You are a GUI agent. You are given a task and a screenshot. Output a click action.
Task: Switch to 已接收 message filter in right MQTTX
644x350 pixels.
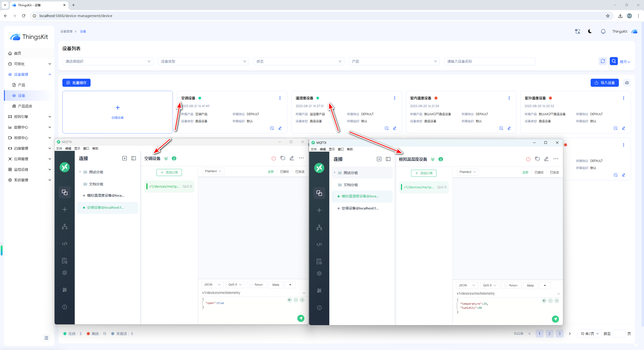click(539, 172)
